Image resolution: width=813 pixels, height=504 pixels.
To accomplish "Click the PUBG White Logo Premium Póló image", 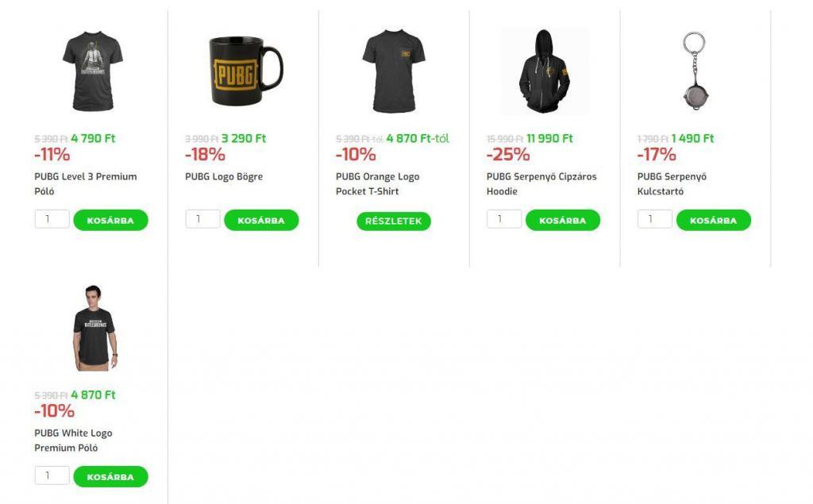I will click(93, 328).
